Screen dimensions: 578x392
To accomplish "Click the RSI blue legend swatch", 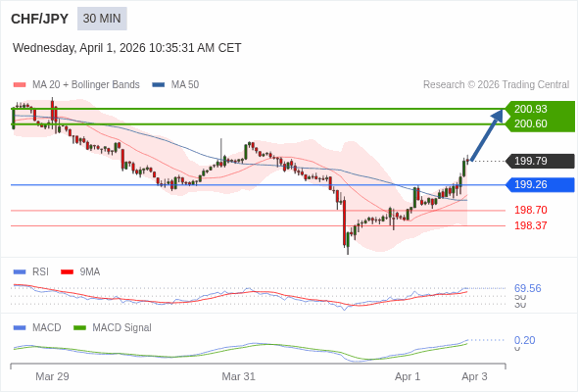I will (20, 272).
